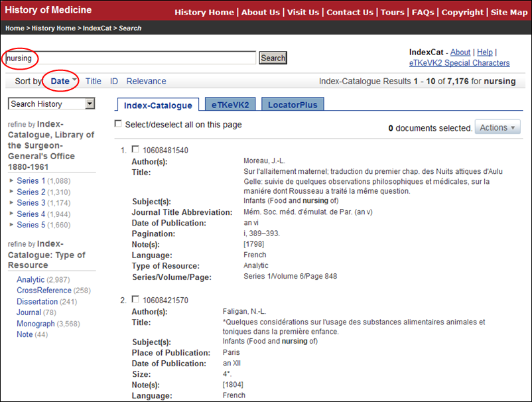Click the History Home breadcrumb link

click(54, 28)
